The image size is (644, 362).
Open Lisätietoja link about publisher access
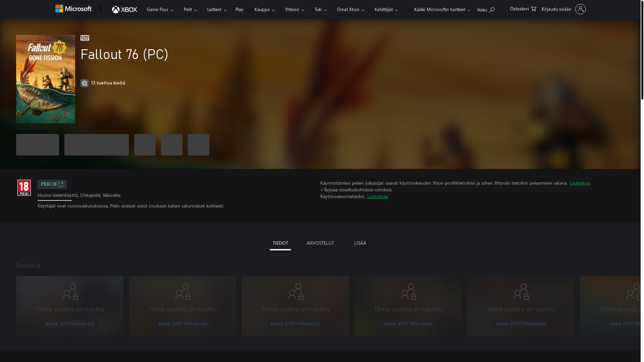tap(580, 183)
